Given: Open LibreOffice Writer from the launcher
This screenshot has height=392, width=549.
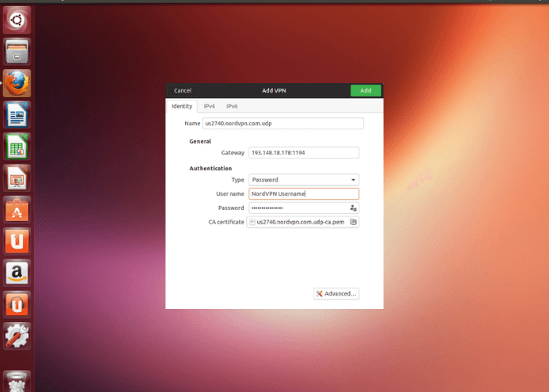Looking at the screenshot, I should (16, 114).
